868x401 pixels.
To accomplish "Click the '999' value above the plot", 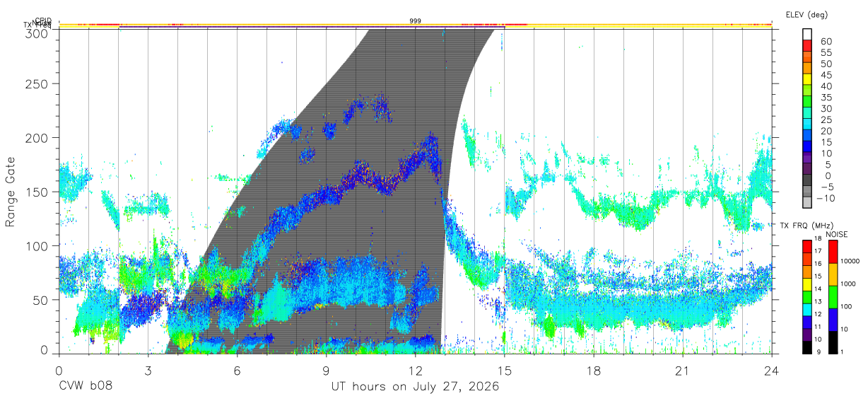I will 416,21.
